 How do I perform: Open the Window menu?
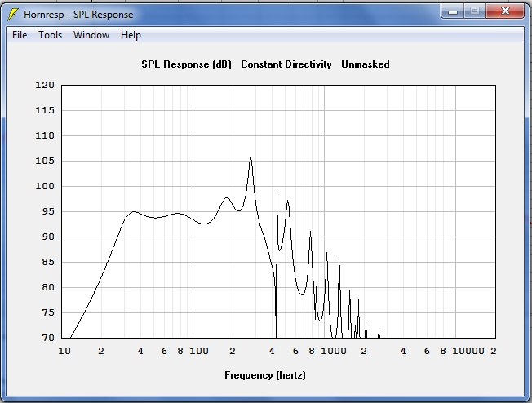click(91, 35)
